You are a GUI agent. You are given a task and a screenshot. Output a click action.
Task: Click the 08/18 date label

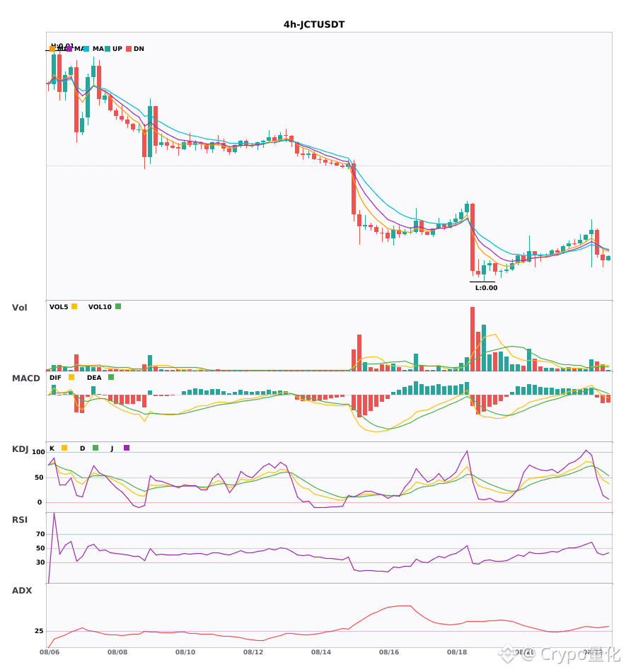[457, 652]
